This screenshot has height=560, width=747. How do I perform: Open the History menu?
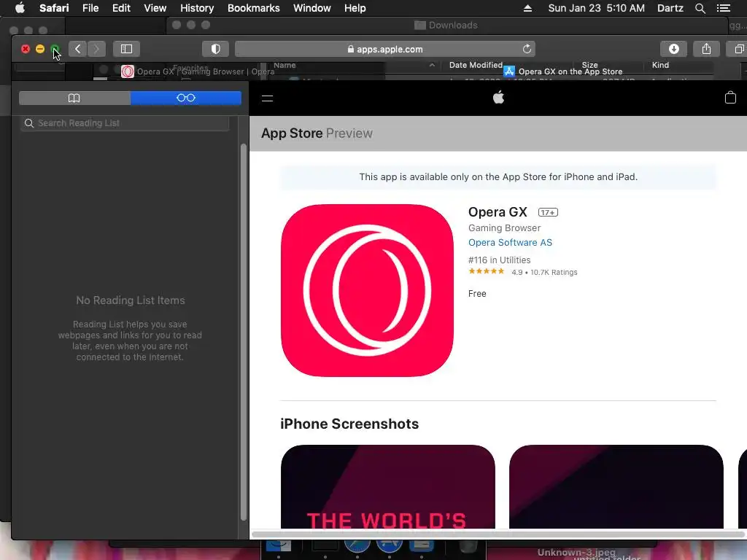point(197,8)
